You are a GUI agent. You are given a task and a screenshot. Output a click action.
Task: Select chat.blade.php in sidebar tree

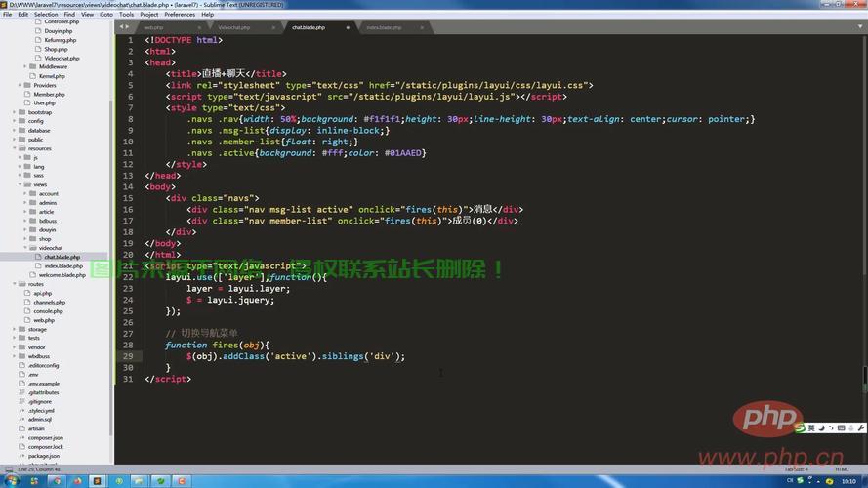pos(62,257)
